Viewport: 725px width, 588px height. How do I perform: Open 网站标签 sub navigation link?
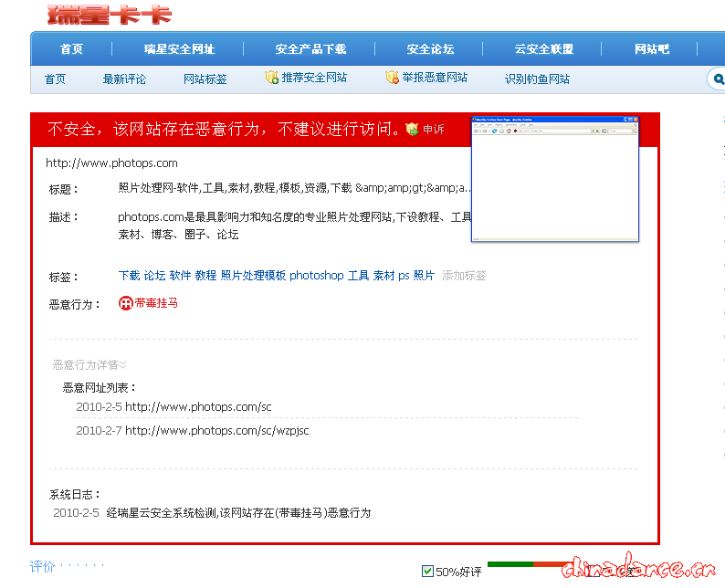coord(205,79)
